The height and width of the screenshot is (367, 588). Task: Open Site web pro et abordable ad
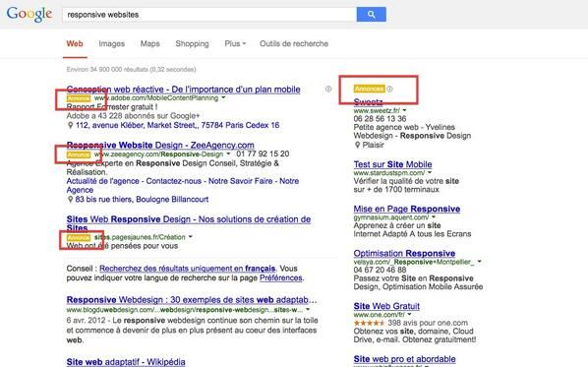pyautogui.click(x=405, y=359)
